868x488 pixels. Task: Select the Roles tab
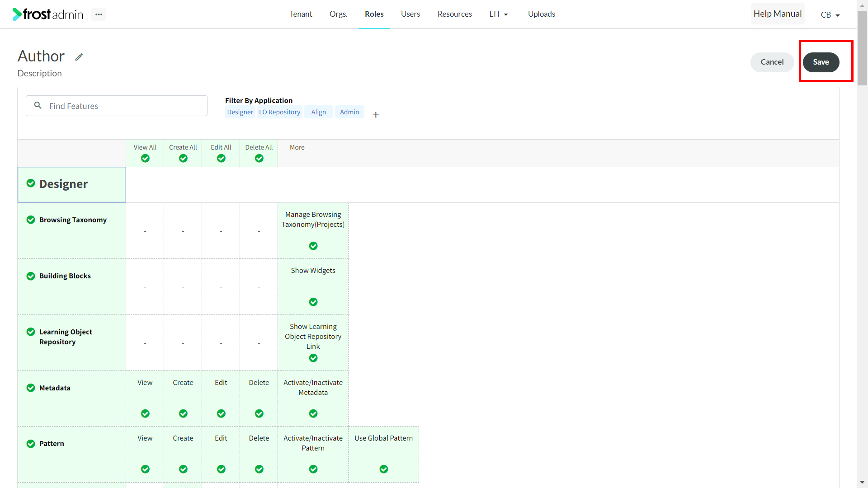(x=374, y=14)
